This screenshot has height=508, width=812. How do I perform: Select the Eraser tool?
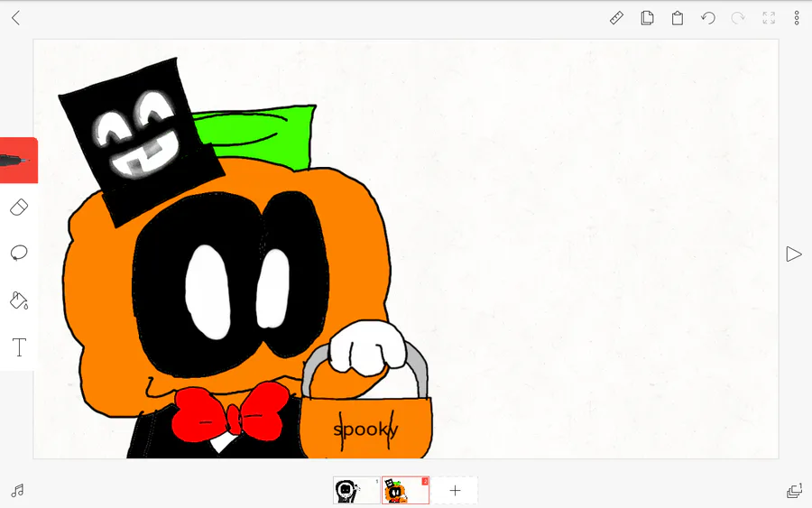click(x=19, y=208)
